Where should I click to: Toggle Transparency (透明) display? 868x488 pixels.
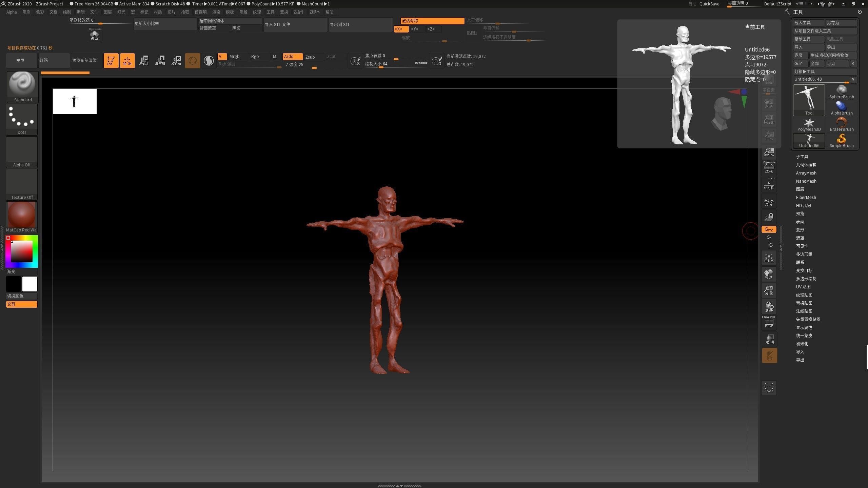click(x=769, y=339)
